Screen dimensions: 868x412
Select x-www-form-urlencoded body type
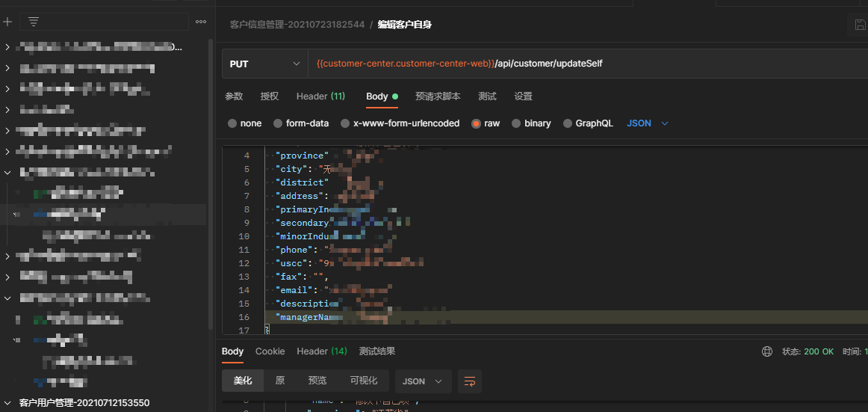point(400,123)
